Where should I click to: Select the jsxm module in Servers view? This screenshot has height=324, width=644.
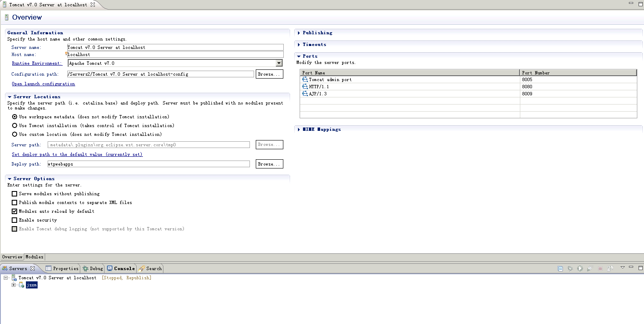[32, 285]
